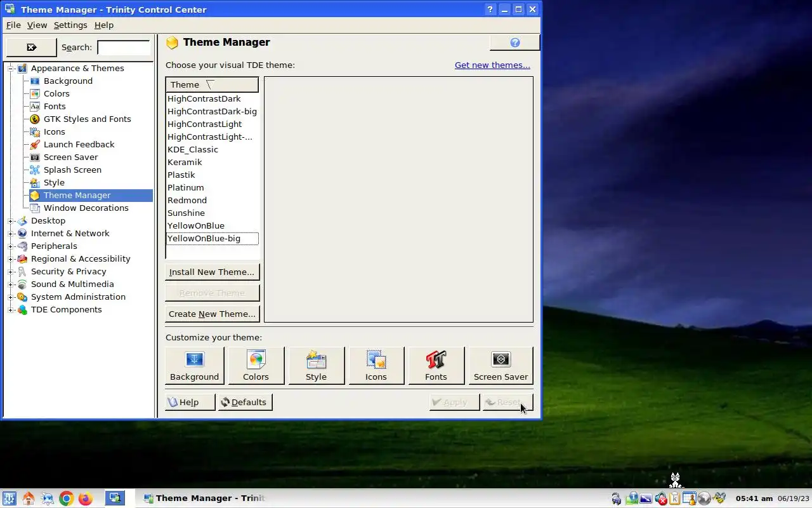Select the Colors tree icon in sidebar
The height and width of the screenshot is (508, 812).
pos(35,93)
